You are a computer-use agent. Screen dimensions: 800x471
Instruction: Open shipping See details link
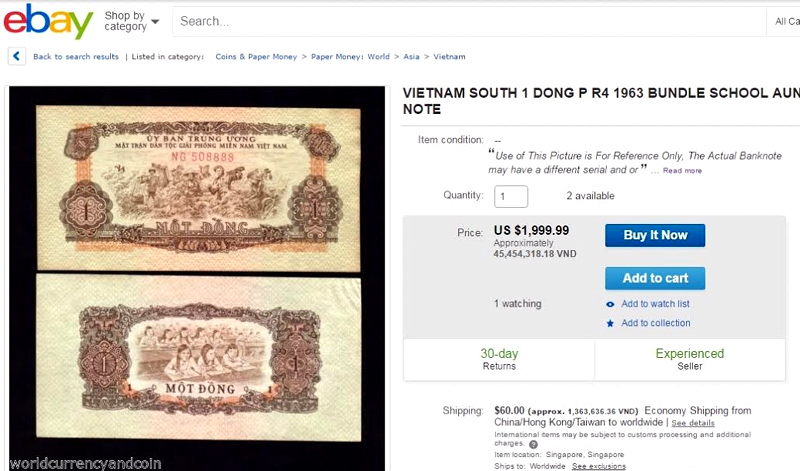point(693,423)
